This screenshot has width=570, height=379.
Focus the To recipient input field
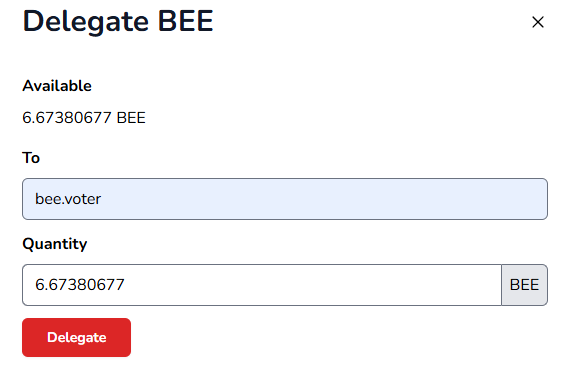pos(285,199)
